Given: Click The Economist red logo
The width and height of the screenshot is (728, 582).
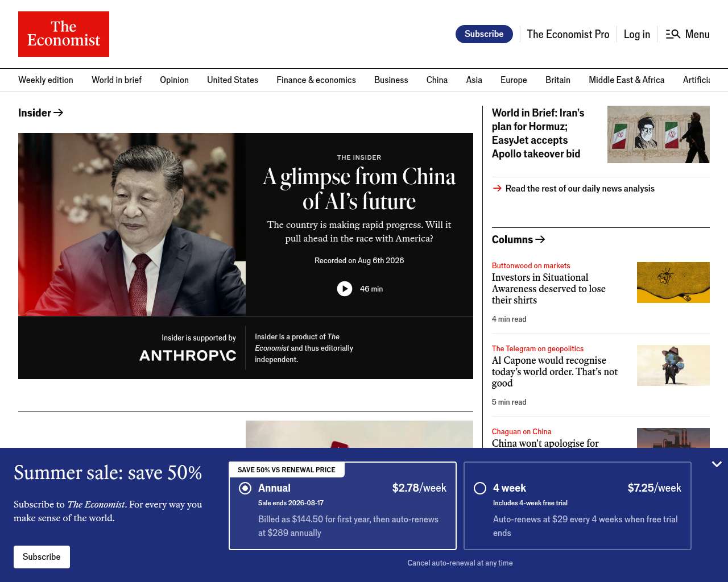Looking at the screenshot, I should (64, 34).
